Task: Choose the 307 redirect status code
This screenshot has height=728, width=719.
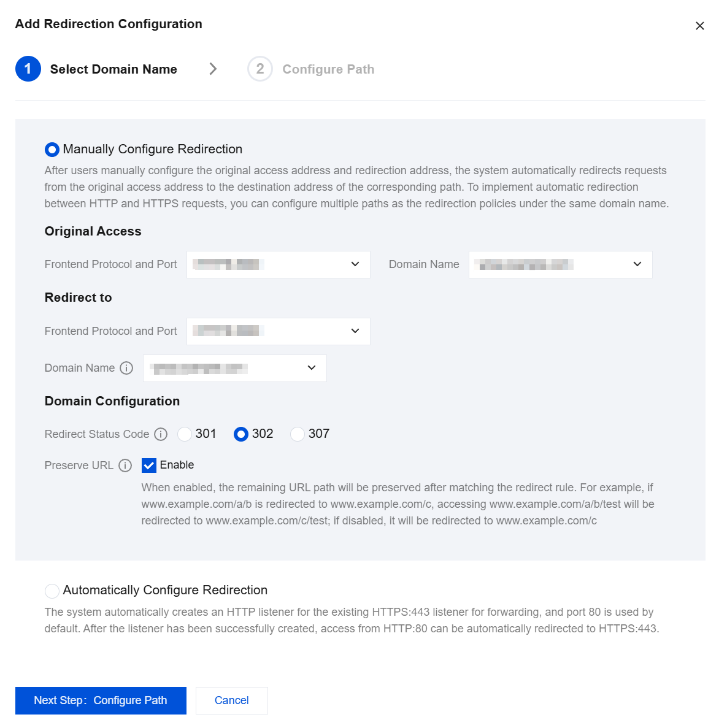Action: click(298, 434)
